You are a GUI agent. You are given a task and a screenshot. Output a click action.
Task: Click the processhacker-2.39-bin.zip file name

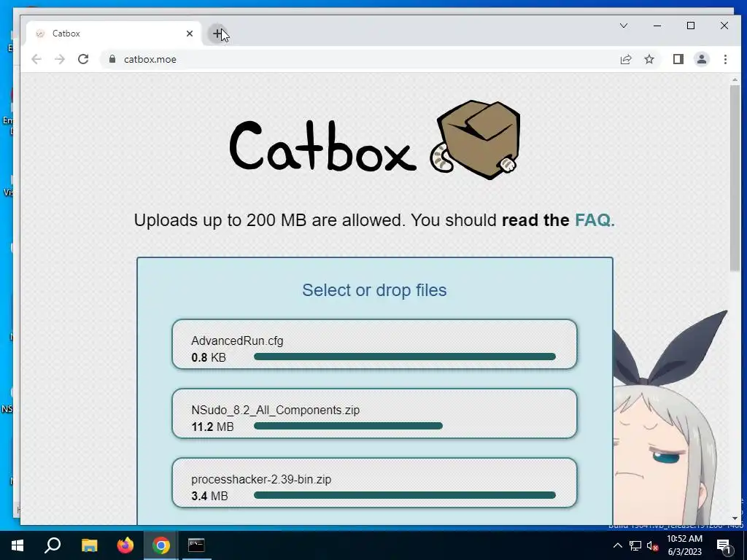[x=261, y=480]
